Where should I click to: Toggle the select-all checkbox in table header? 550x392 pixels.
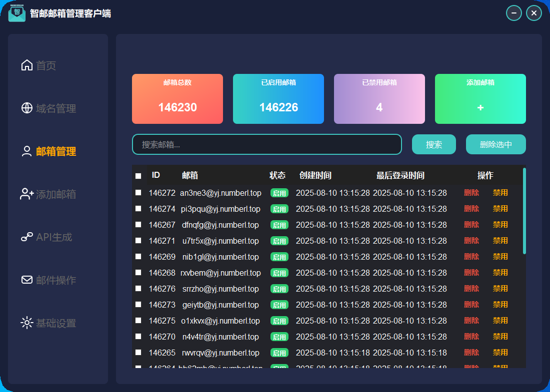[138, 176]
